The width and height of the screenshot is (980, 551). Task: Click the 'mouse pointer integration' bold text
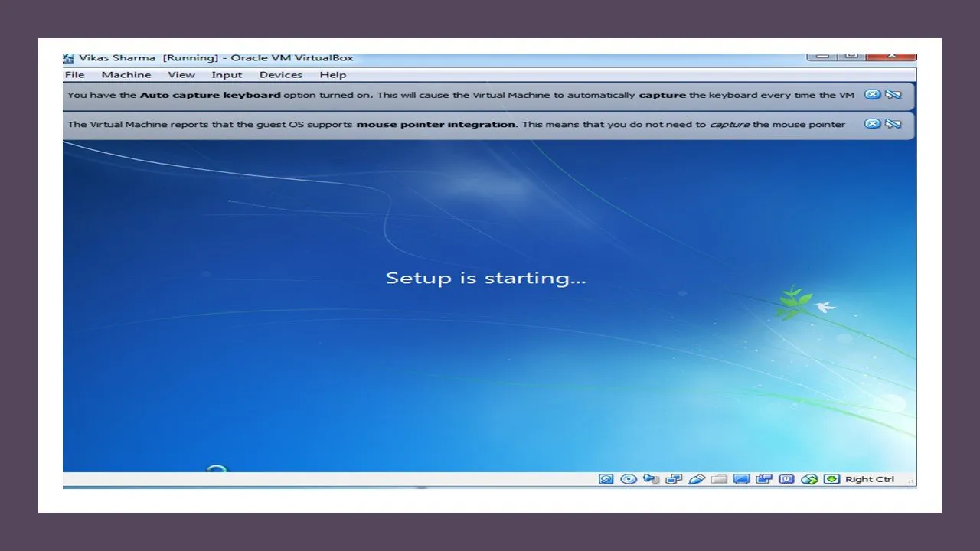[x=436, y=124]
